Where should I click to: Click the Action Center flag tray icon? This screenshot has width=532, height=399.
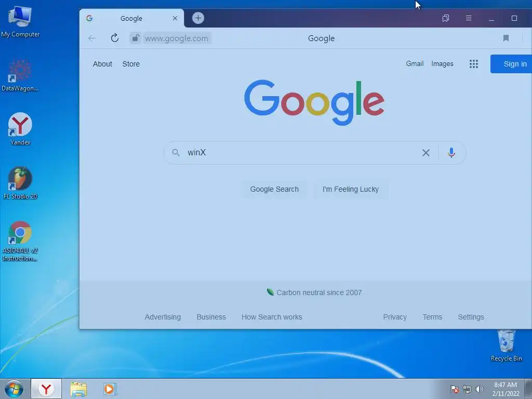coord(454,389)
